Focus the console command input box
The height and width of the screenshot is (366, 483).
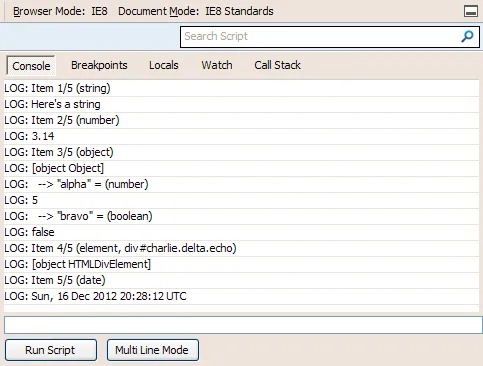[243, 325]
